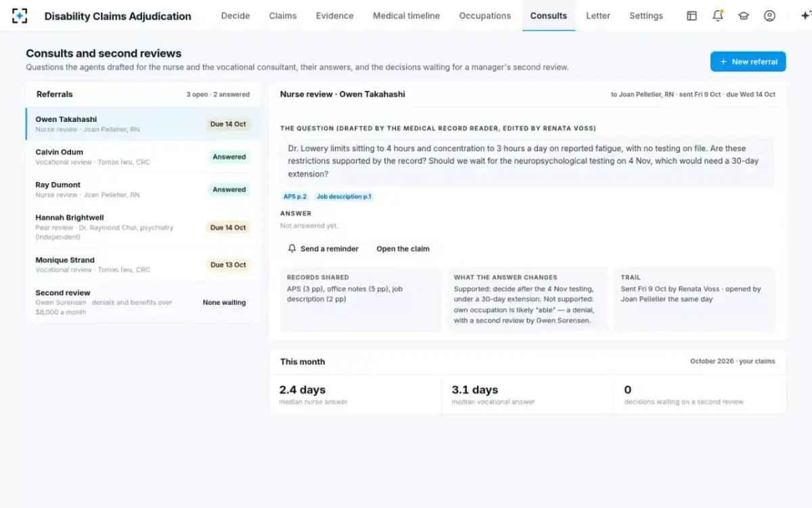The image size is (812, 508).
Task: Open the Ray Dumont nurse review
Action: (x=143, y=190)
